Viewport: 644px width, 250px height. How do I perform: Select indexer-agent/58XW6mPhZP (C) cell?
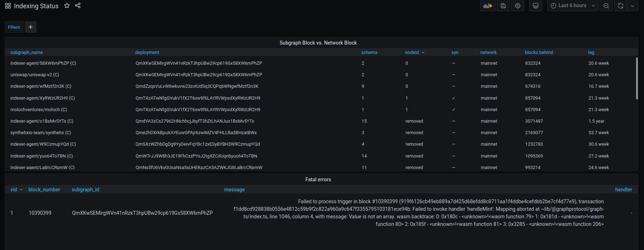coord(43,63)
